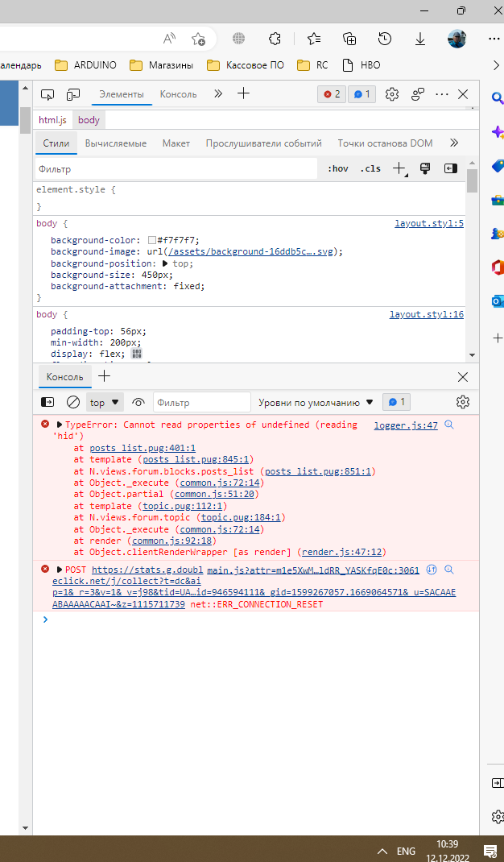504x862 pixels.
Task: Switch to the Макет tab
Action: 176,143
